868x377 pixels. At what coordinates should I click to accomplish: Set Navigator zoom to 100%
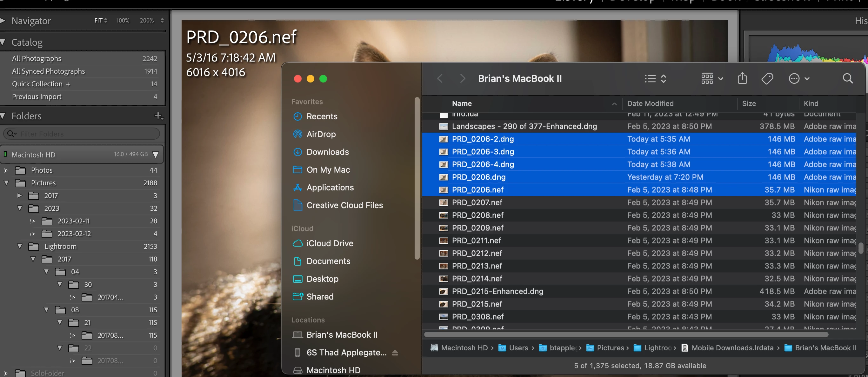click(122, 21)
